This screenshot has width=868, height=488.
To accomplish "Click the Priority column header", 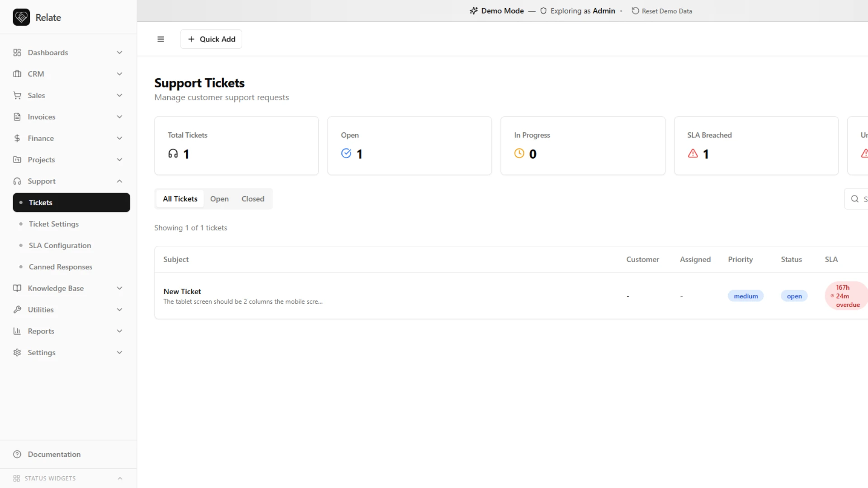I will pos(740,259).
